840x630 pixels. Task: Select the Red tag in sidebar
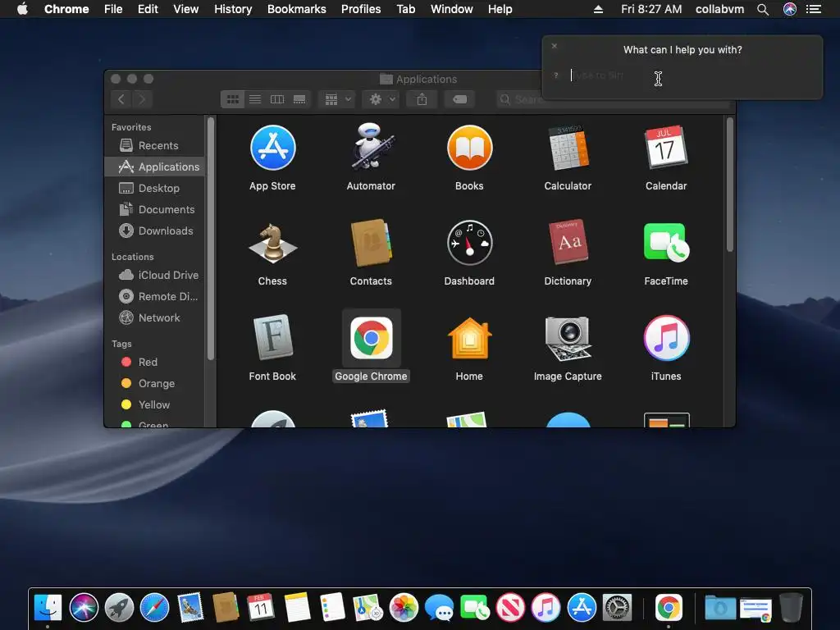point(154,362)
